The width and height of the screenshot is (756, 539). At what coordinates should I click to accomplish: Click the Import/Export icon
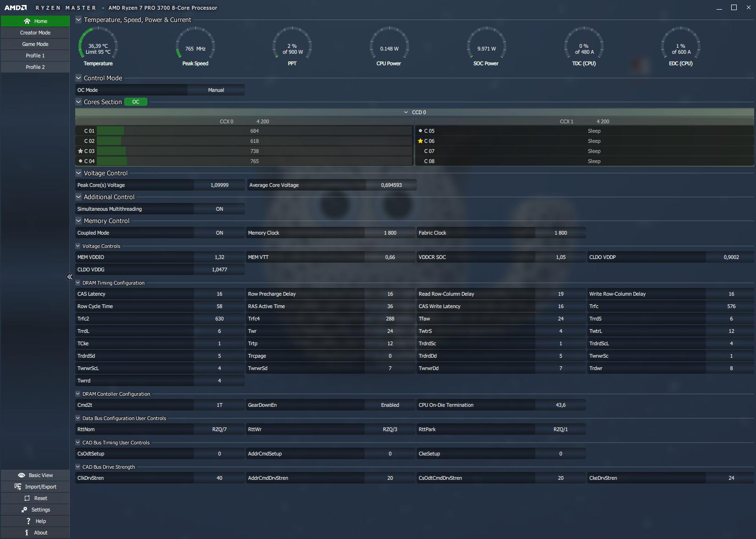pos(18,487)
